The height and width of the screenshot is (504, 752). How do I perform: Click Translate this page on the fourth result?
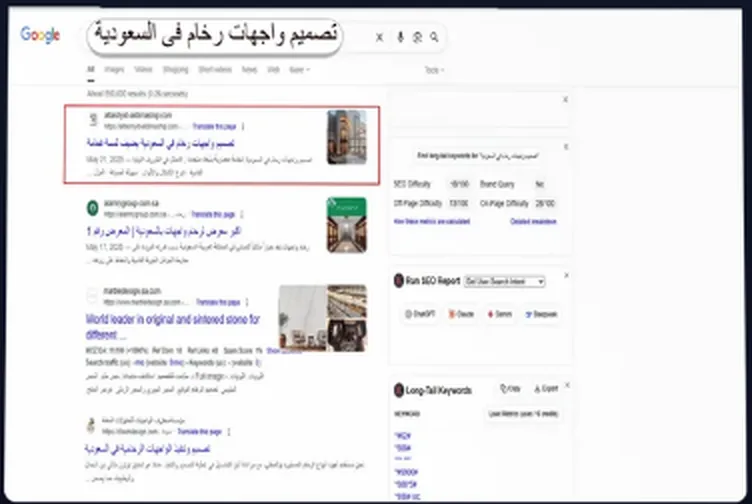[x=200, y=432]
